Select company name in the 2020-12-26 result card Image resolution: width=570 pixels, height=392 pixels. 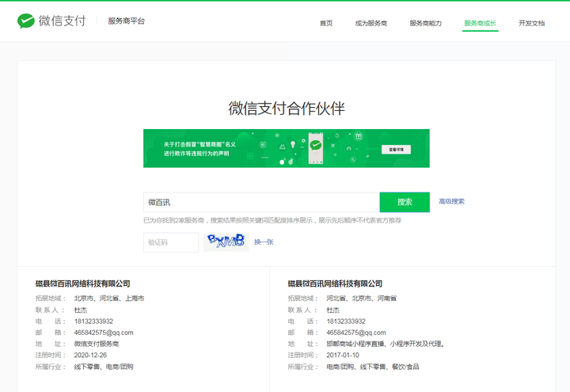[x=82, y=284]
